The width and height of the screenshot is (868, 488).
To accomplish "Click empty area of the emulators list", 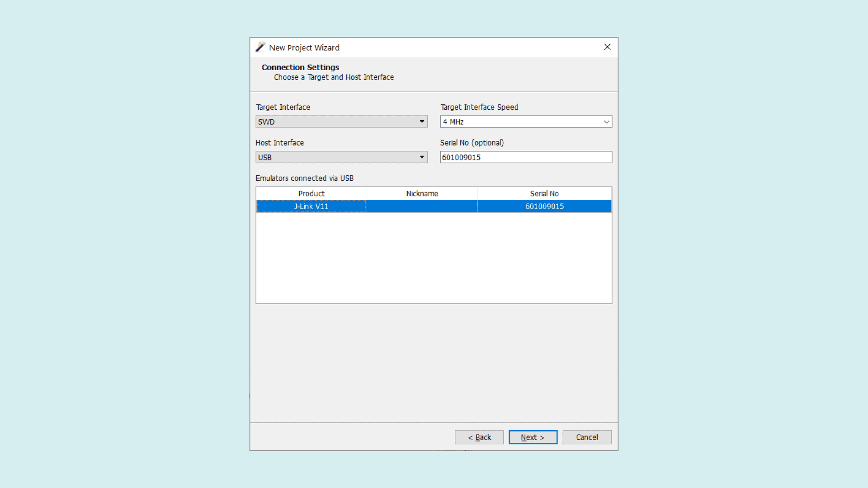I will [x=433, y=258].
